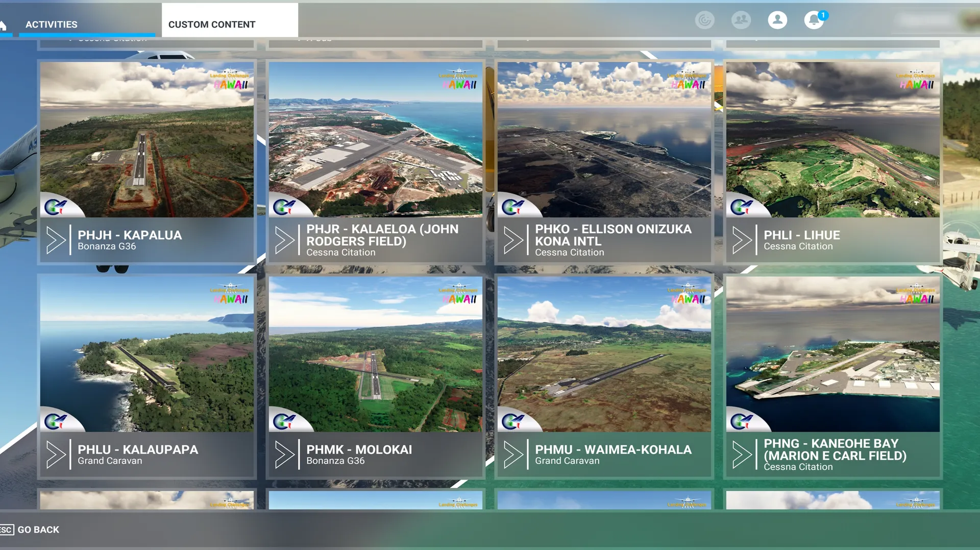The height and width of the screenshot is (550, 980).
Task: Click 'Cessna Citation' under PHLI Lihue
Action: tap(798, 246)
